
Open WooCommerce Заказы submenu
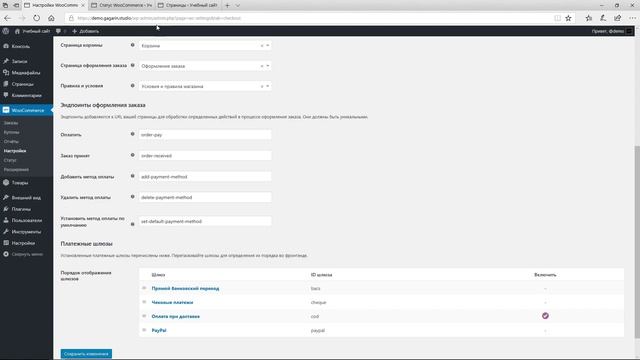(x=11, y=123)
